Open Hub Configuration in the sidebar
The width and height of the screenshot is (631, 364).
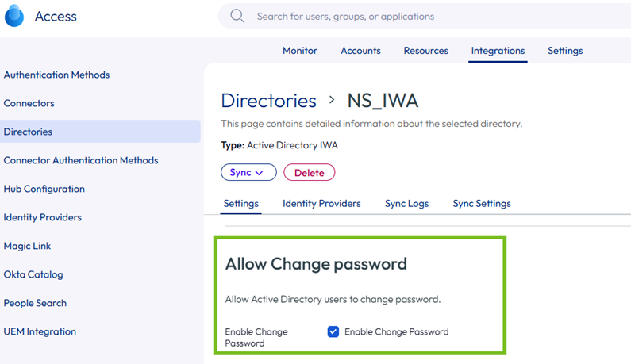[44, 189]
